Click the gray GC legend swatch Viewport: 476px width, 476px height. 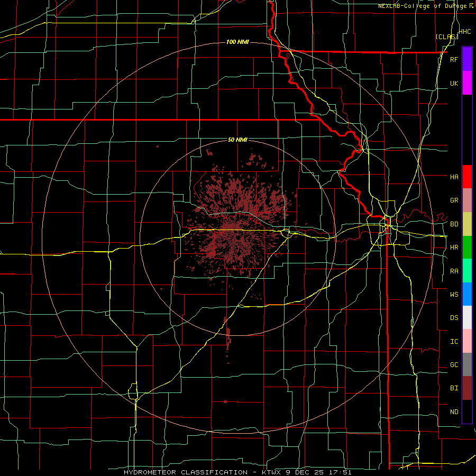click(467, 364)
